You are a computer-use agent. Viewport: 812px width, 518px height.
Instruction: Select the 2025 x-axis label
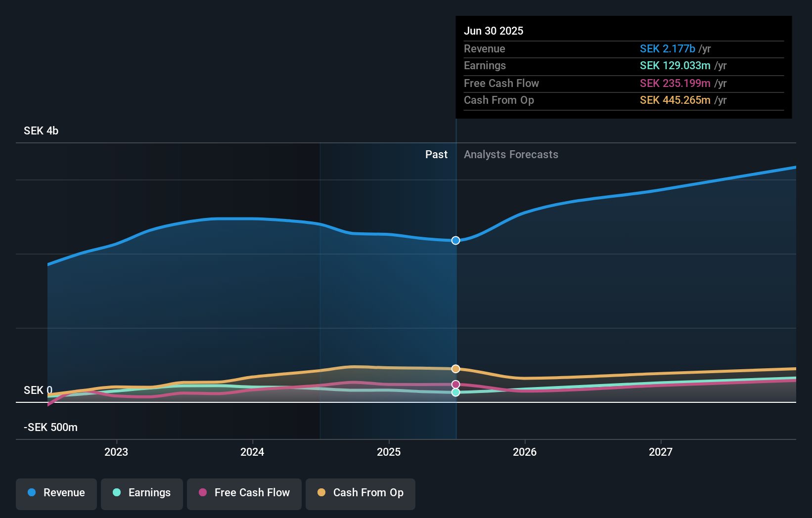click(389, 452)
